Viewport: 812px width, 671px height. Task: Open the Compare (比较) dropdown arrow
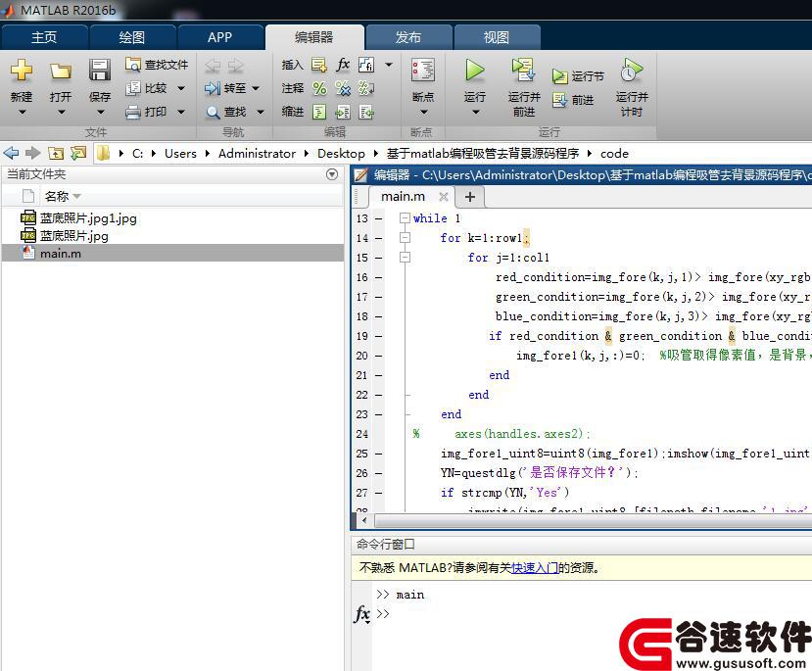[181, 88]
